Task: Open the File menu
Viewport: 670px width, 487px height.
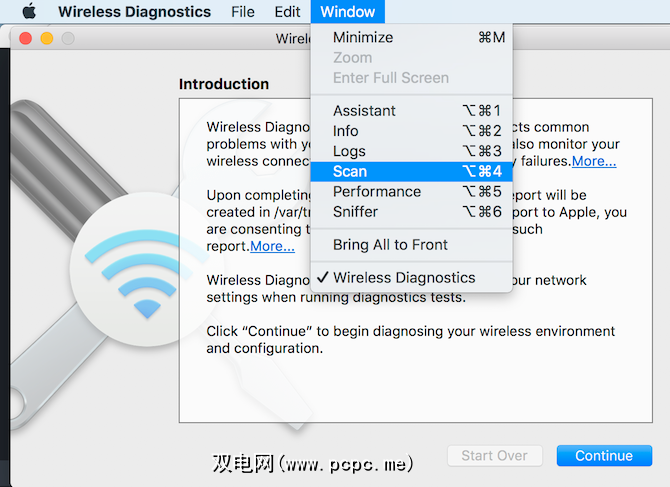Action: coord(242,12)
